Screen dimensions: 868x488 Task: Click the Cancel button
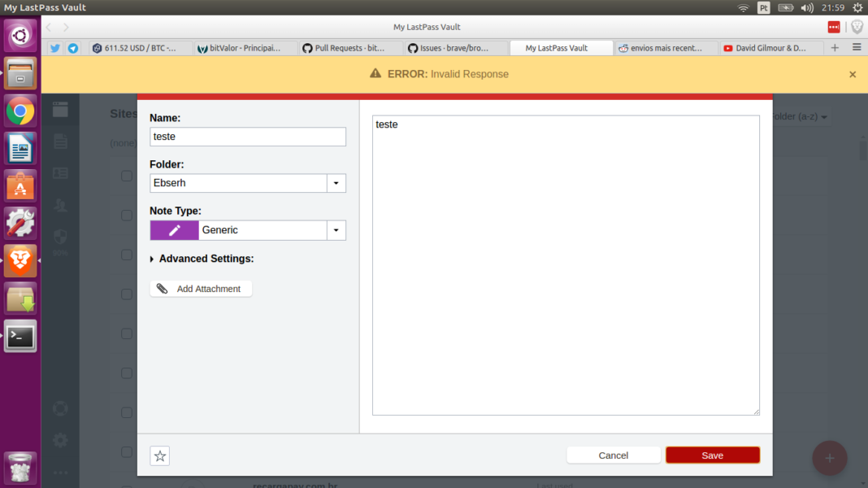pos(613,455)
